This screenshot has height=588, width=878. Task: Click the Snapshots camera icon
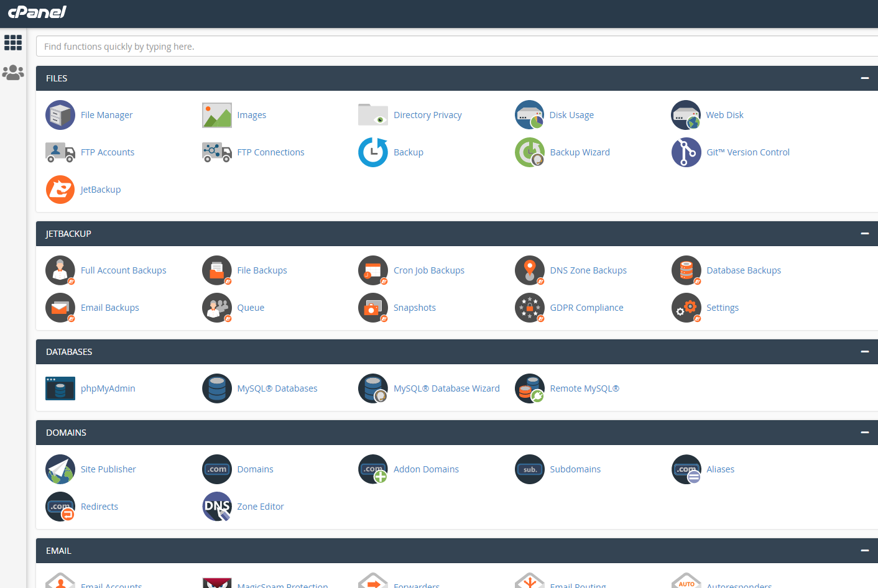pyautogui.click(x=373, y=308)
